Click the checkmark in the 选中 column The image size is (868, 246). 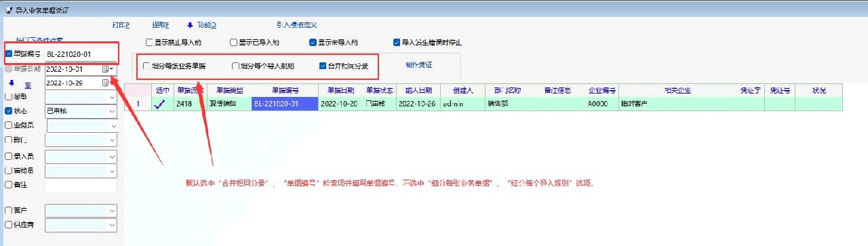(160, 104)
